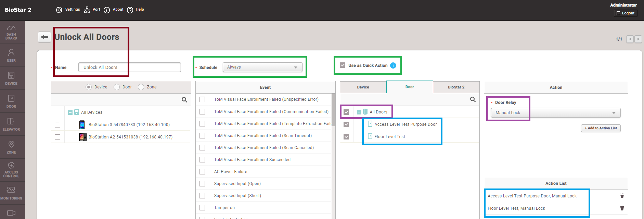Open Help question icon
The height and width of the screenshot is (219, 644).
click(130, 10)
